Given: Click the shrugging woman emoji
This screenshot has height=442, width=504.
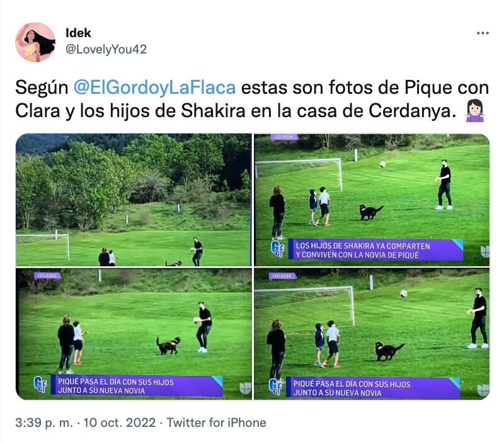Looking at the screenshot, I should pyautogui.click(x=474, y=111).
